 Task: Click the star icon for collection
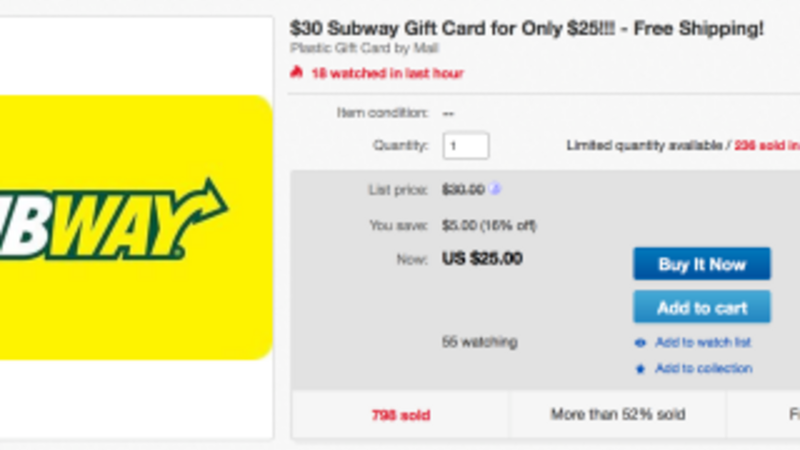point(640,369)
